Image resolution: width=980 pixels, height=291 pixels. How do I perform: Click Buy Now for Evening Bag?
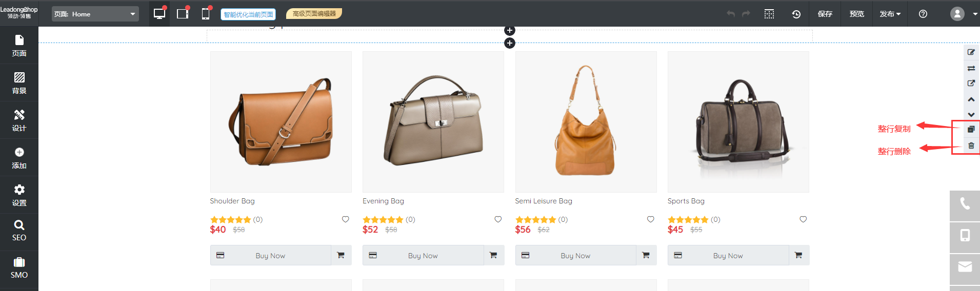click(423, 256)
